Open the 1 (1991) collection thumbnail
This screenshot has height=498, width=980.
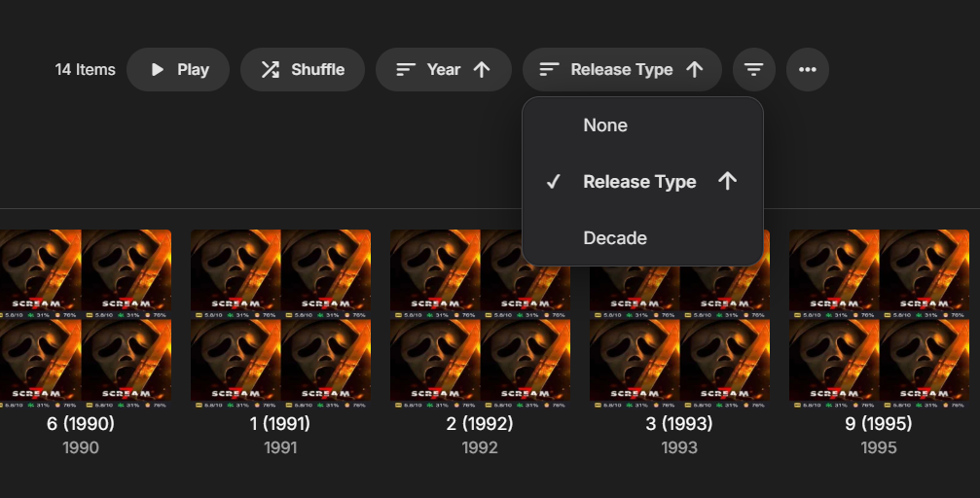280,316
